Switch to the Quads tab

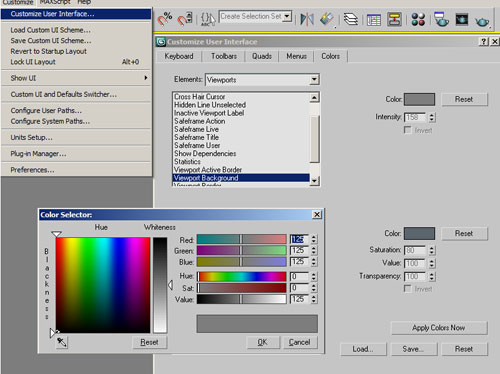click(262, 56)
